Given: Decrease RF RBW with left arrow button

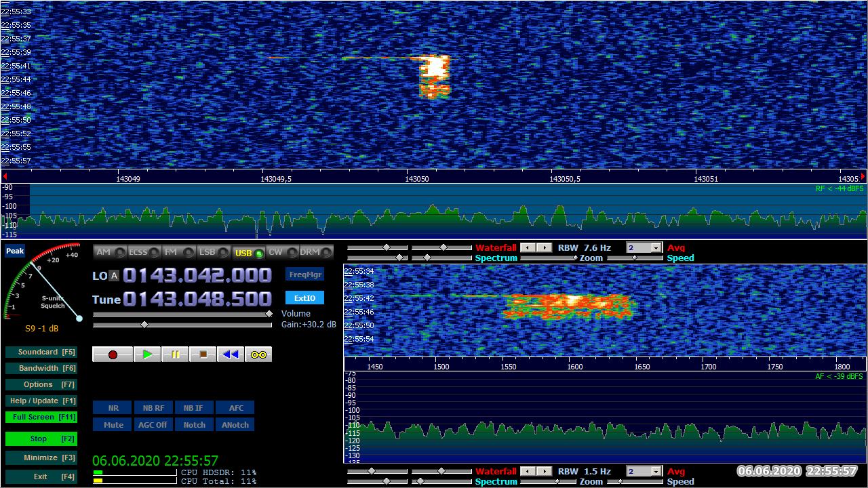Looking at the screenshot, I should [528, 248].
